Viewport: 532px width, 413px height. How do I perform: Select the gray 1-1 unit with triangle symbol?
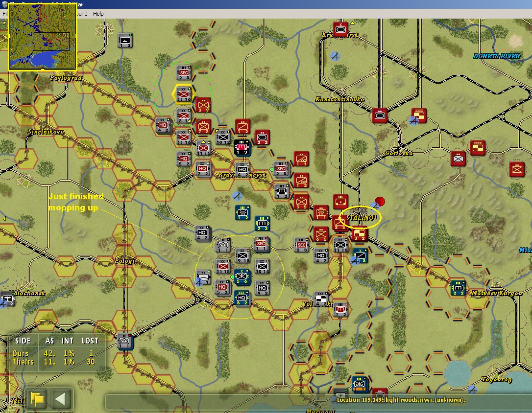coord(223,245)
